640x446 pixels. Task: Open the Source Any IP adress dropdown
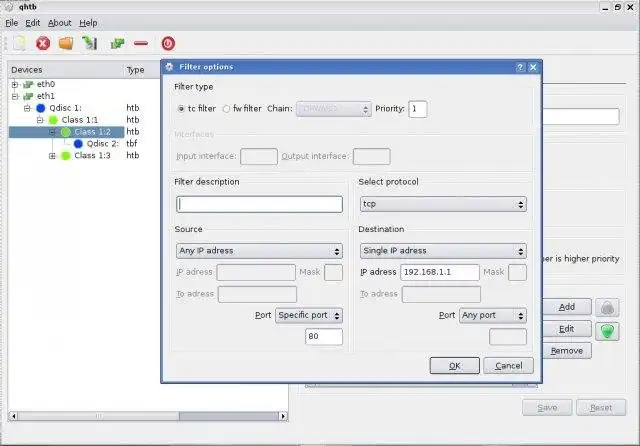259,251
